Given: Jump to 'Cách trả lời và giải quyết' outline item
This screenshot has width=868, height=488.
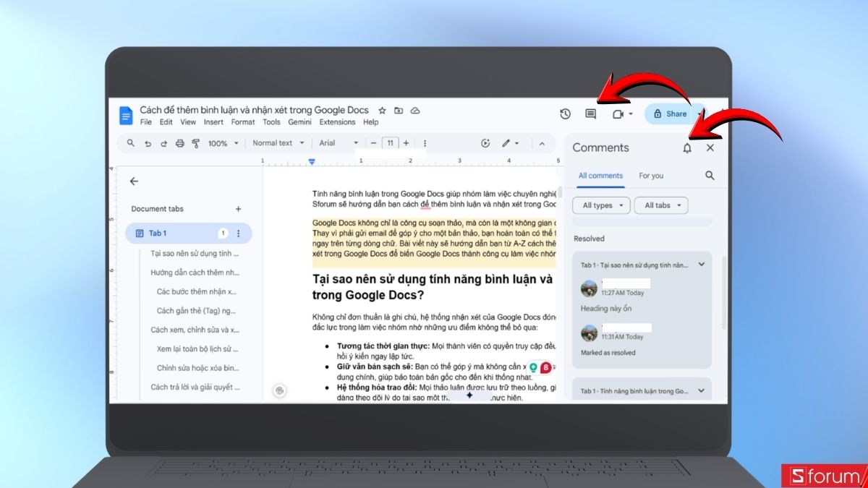Looking at the screenshot, I should pos(195,387).
